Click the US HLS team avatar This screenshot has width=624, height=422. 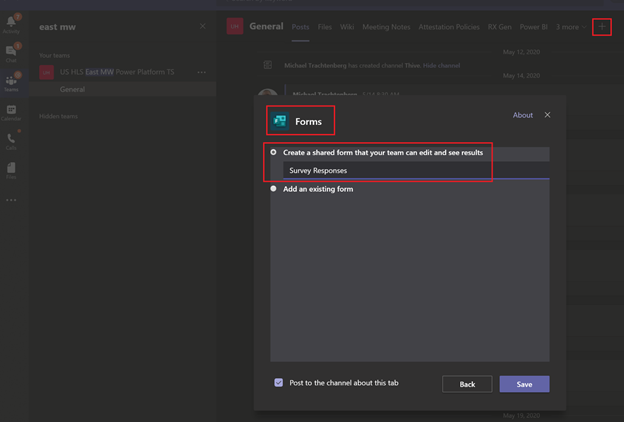(47, 72)
